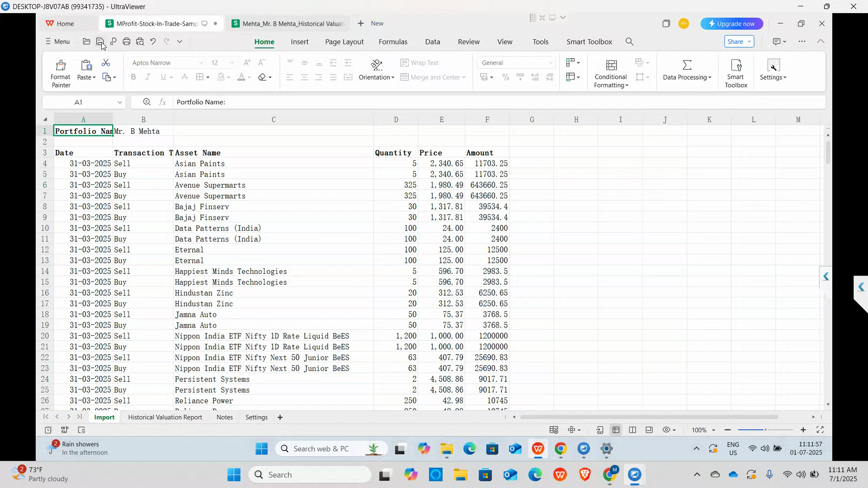Open Merge and Center dropdown
Viewport: 868px width, 488px height.
[464, 77]
